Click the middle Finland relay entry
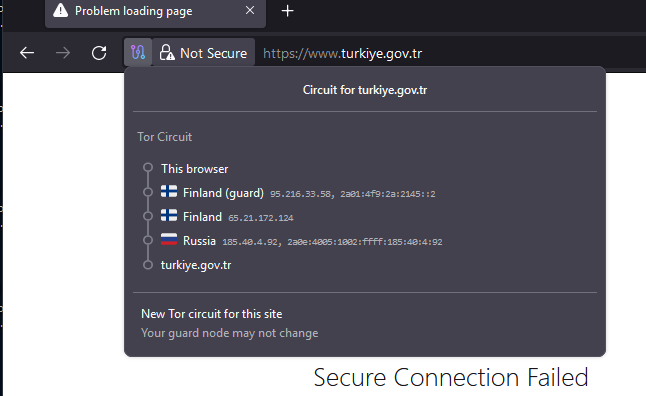This screenshot has height=396, width=646. click(x=227, y=217)
